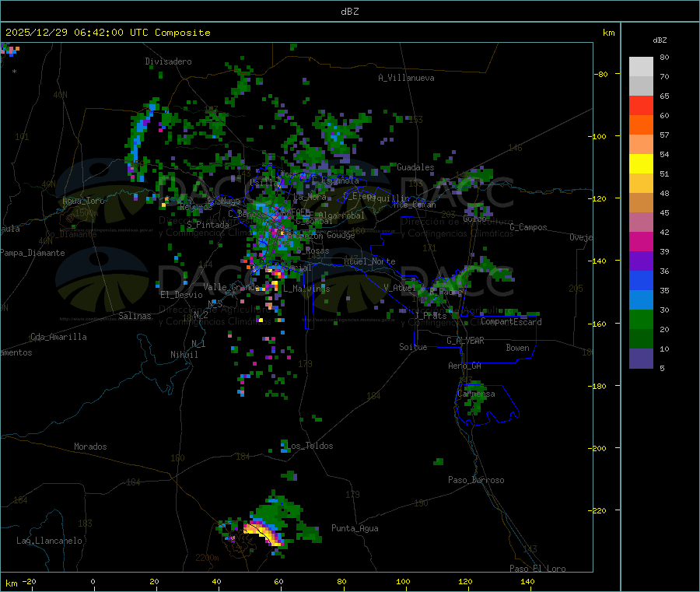This screenshot has height=592, width=700.
Task: Click the magenta 39 dBZ legend swatch
Action: 641,241
